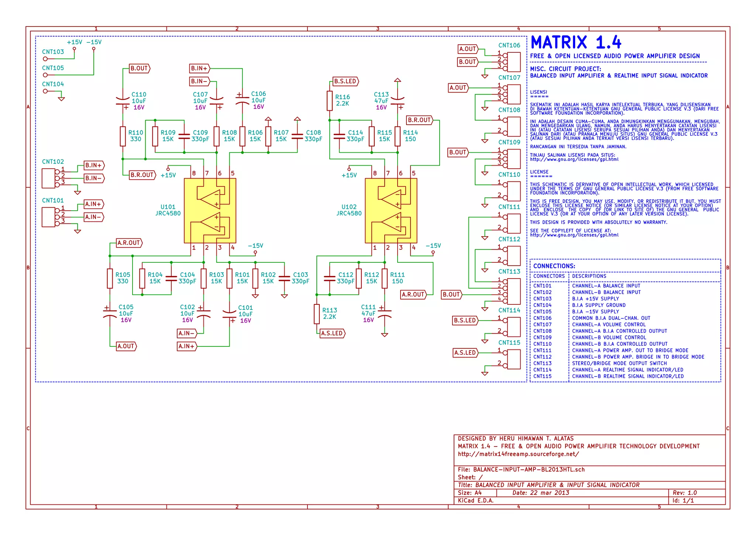Click the CONNECTIONS: table heading
This screenshot has width=756, height=535.
[x=554, y=266]
